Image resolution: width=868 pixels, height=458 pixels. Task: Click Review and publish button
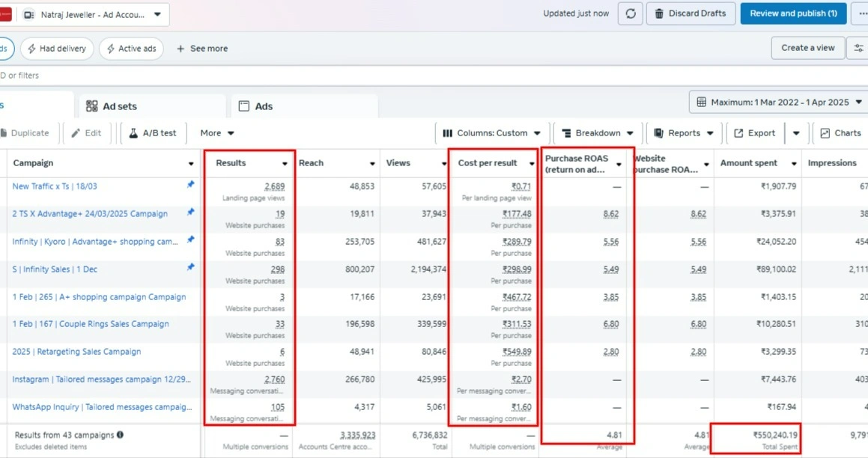[x=793, y=13]
